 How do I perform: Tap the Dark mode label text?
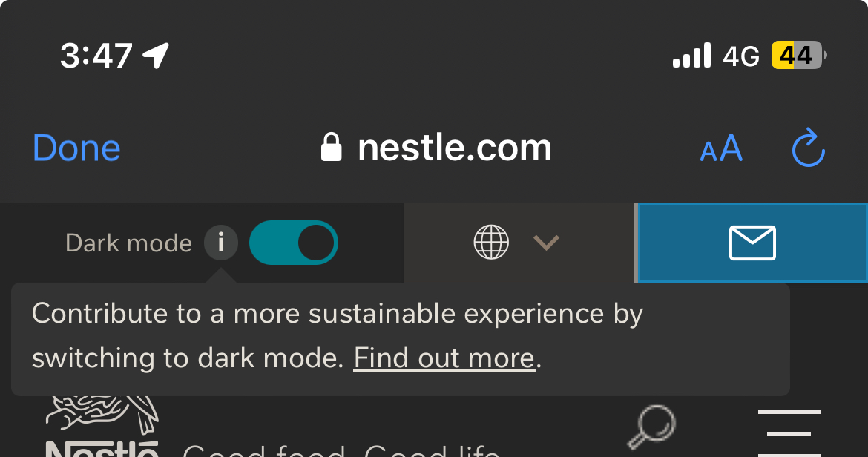click(x=128, y=243)
